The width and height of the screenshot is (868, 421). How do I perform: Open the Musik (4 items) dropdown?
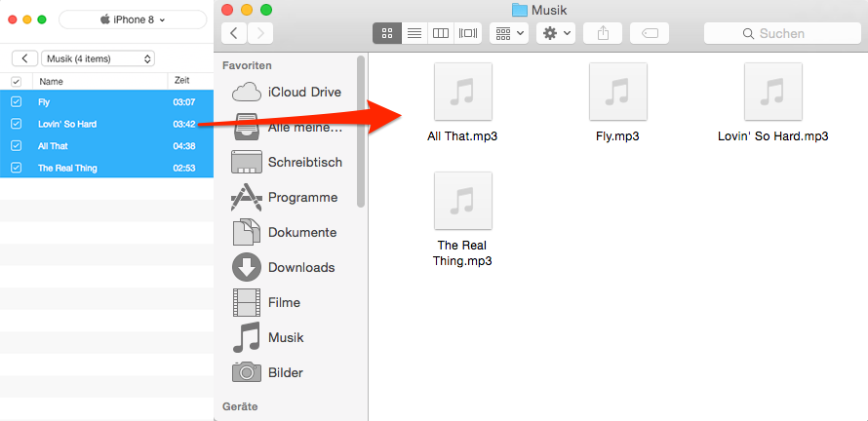98,58
